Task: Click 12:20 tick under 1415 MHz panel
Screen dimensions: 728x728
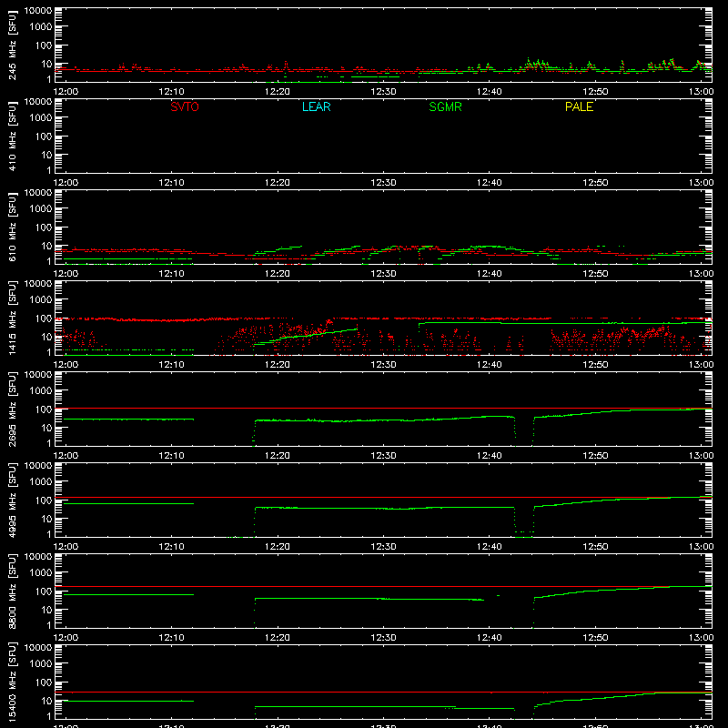Action: tap(278, 365)
